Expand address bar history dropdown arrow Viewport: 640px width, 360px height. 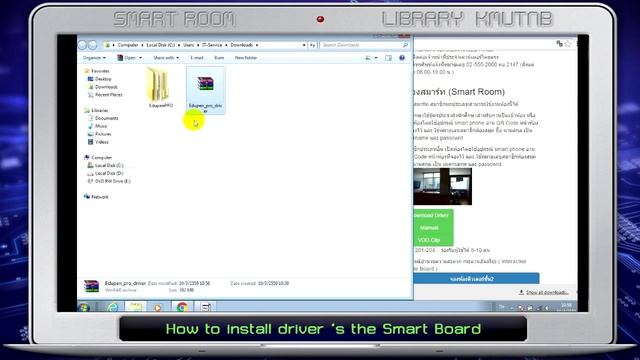tap(304, 45)
